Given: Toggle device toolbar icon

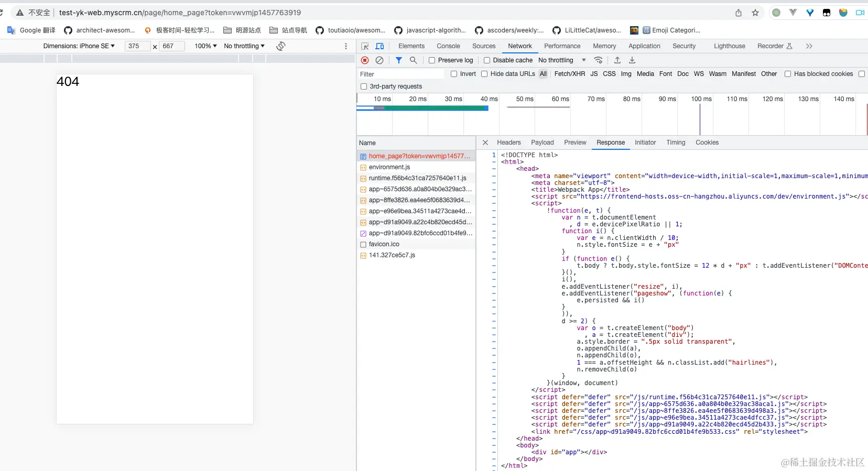Looking at the screenshot, I should coord(380,46).
